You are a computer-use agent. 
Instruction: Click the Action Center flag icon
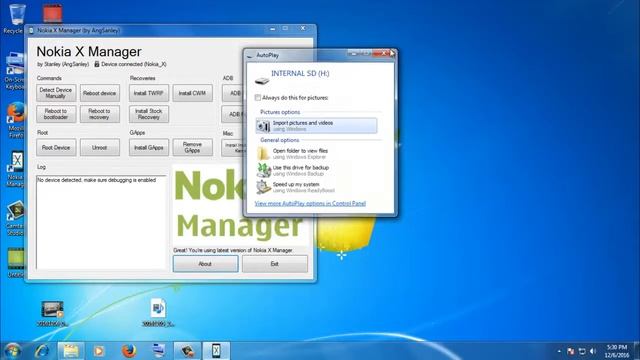(x=571, y=351)
